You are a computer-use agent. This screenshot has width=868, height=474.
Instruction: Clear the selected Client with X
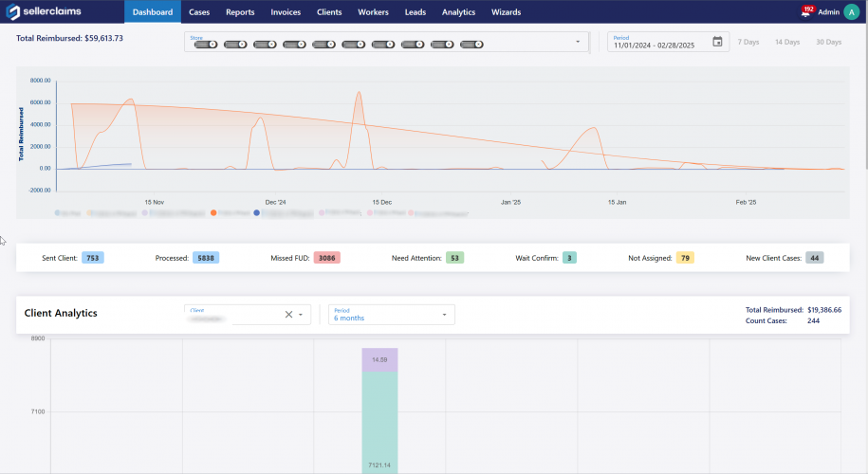288,315
